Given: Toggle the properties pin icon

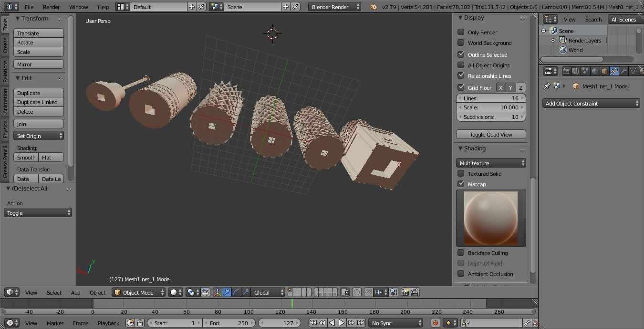Looking at the screenshot, I should point(547,86).
